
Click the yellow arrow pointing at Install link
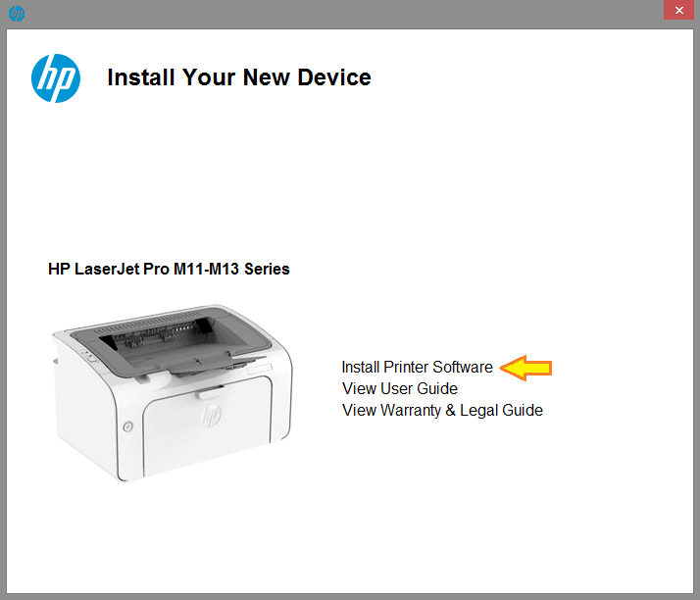(x=525, y=368)
